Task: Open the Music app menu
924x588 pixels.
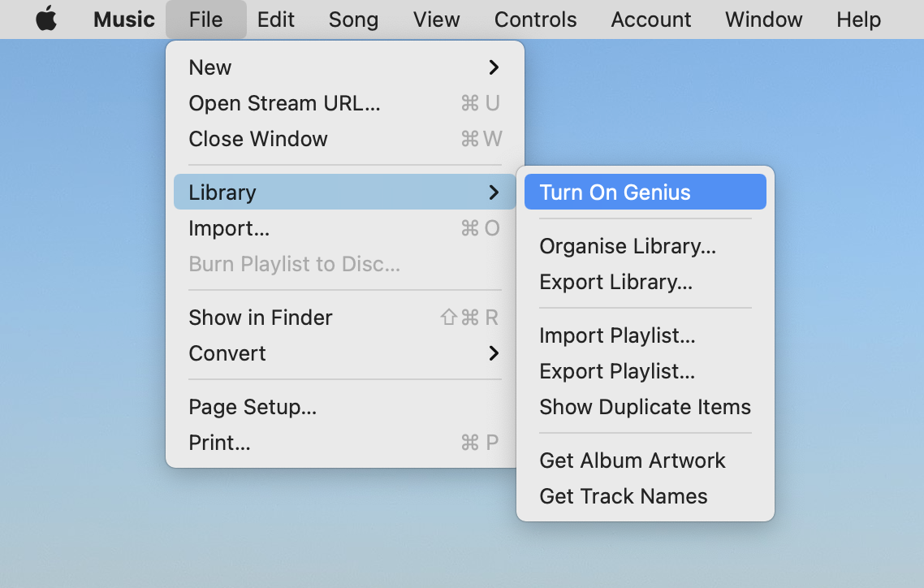Action: 123,19
